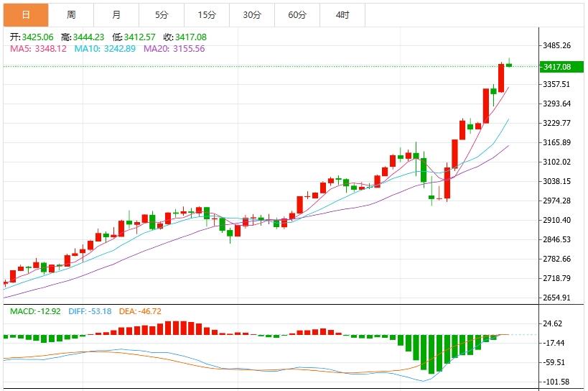
Task: Click the MA10: 3242.89 legend label
Action: (105, 49)
